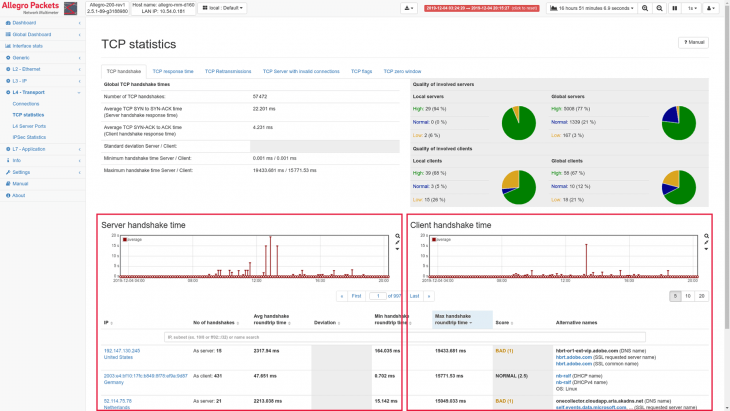Click the zoom out magnifier in top toolbar
Screen dimensions: 730x411
click(661, 8)
